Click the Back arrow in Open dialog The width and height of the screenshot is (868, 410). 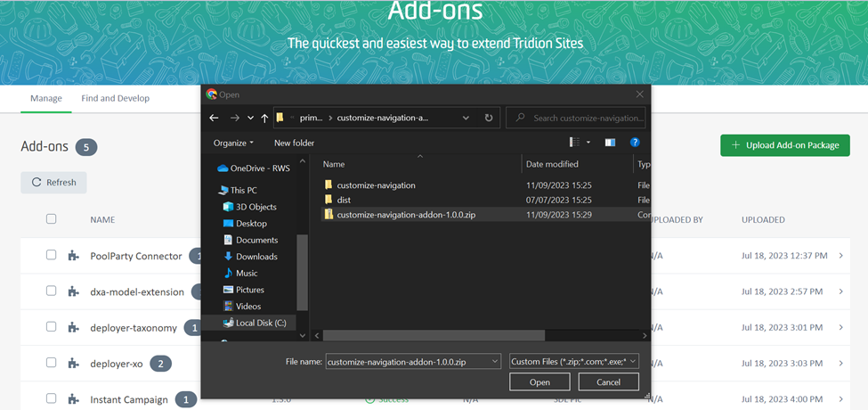[215, 118]
